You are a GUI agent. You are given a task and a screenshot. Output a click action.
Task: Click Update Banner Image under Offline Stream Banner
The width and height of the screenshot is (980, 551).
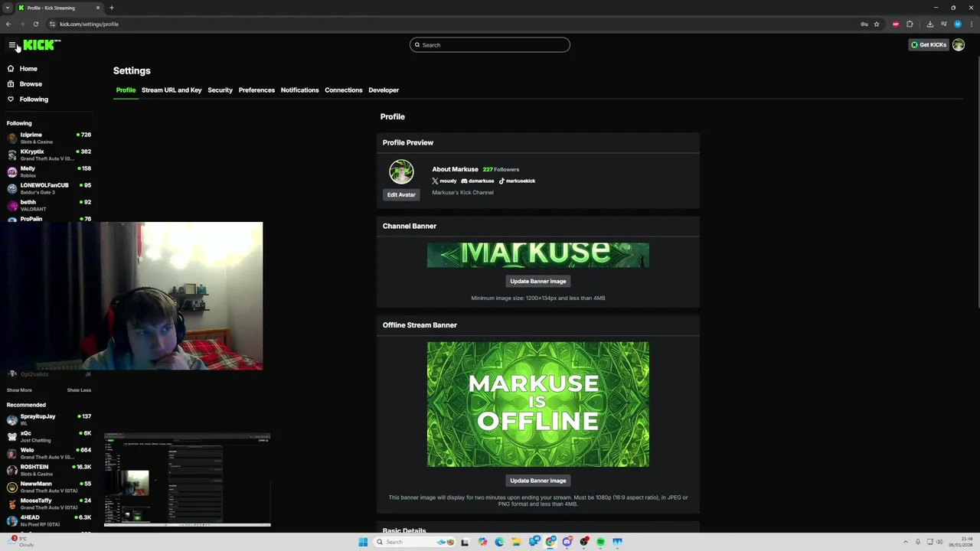coord(537,481)
